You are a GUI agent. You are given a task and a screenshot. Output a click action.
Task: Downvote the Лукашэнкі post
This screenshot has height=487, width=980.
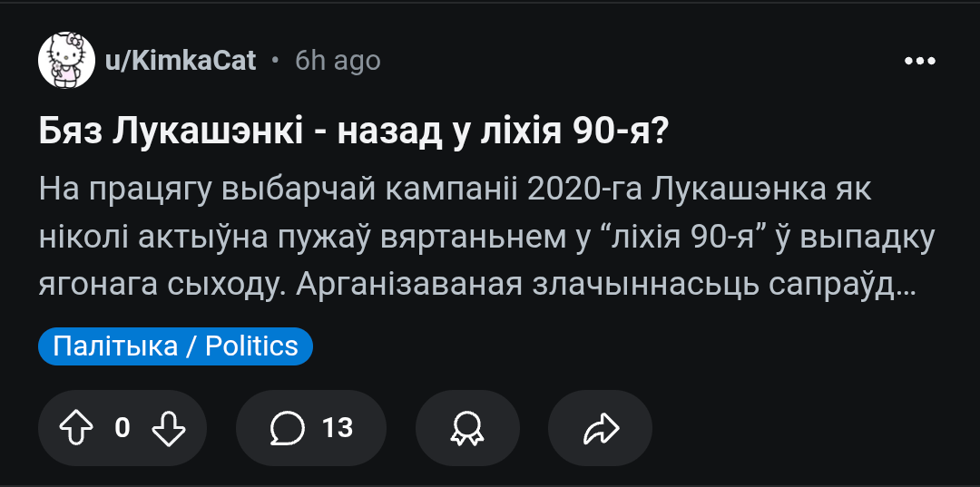169,428
